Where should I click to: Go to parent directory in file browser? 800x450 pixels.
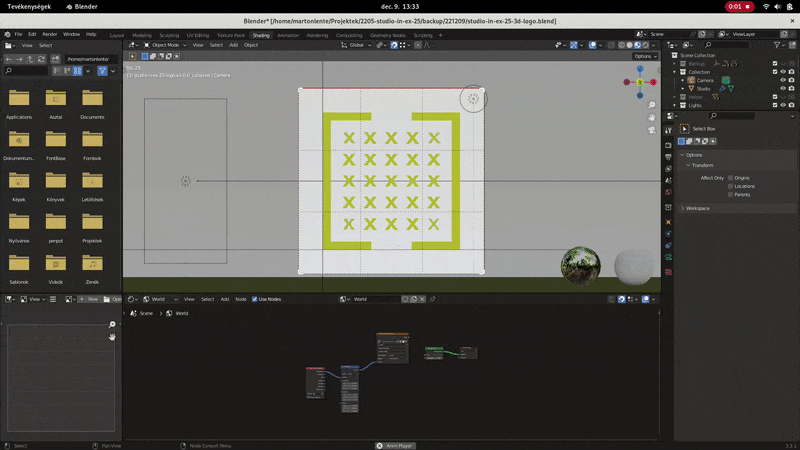30,59
